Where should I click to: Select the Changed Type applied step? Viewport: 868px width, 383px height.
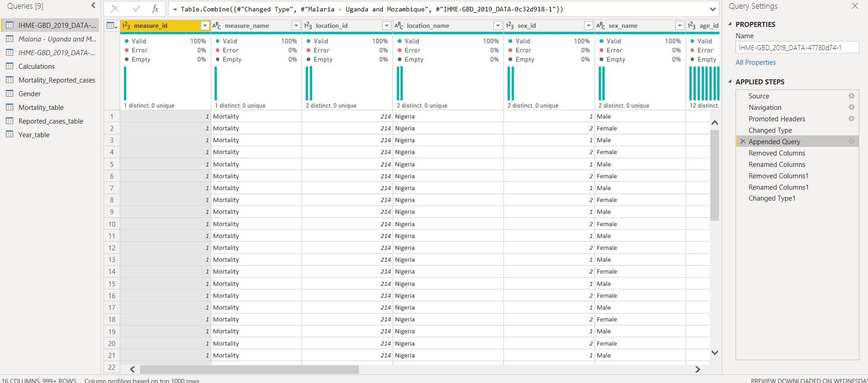[x=797, y=130]
